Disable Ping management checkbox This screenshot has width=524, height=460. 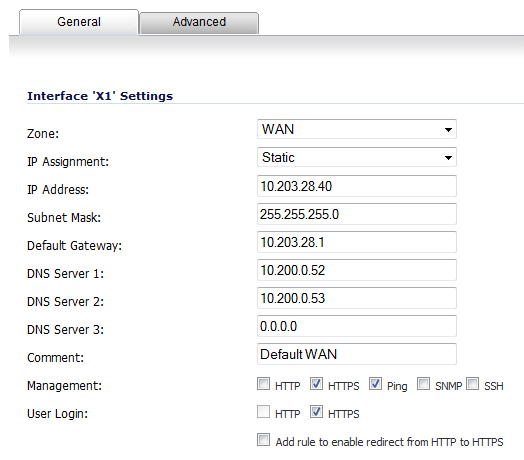[375, 384]
